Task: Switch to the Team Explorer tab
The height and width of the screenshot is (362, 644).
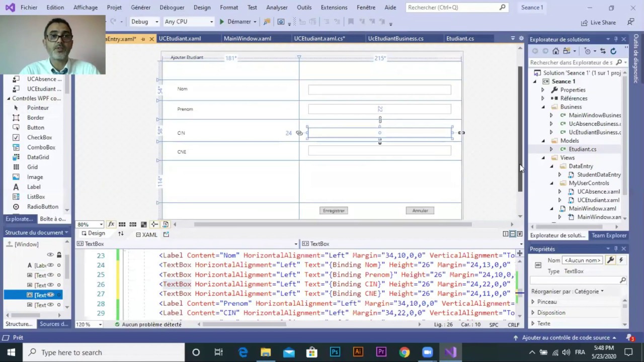Action: point(609,235)
